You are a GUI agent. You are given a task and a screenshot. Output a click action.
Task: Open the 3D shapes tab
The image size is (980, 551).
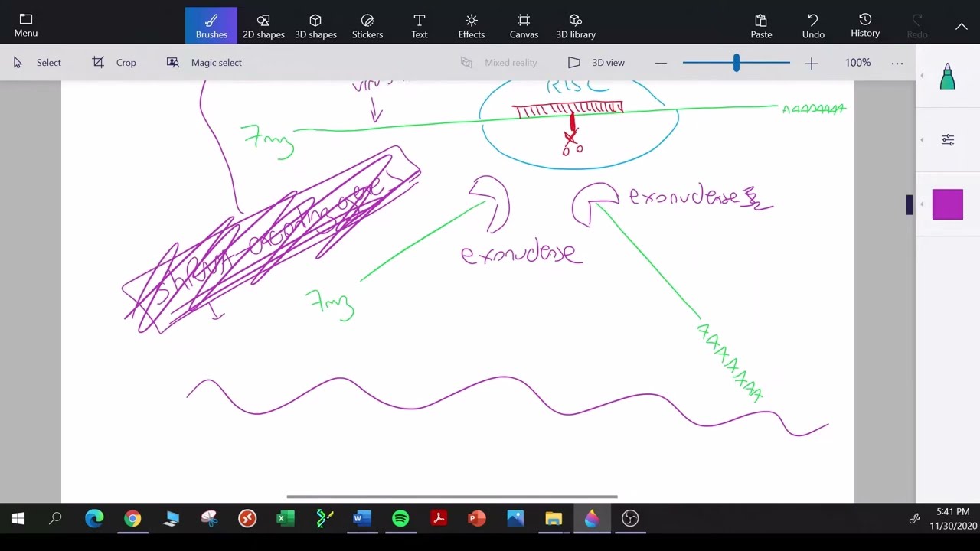pos(315,25)
